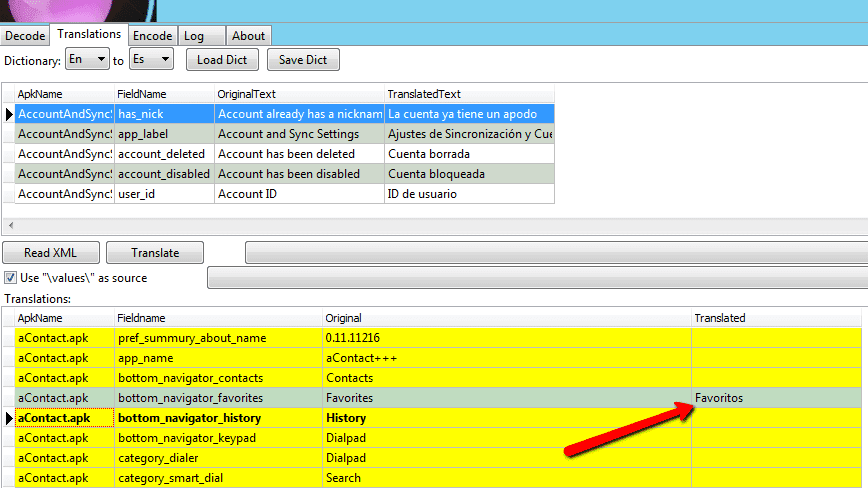Click the row selector of has_nick row

coord(9,114)
